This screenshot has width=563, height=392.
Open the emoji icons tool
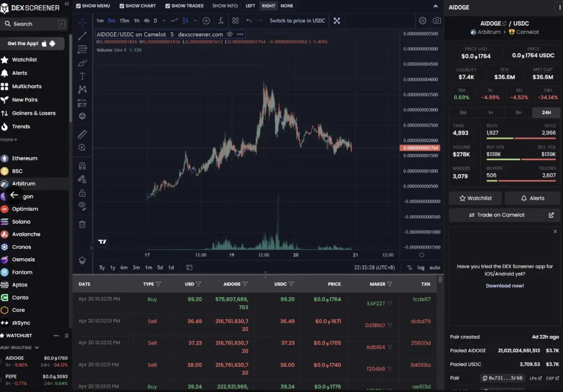pyautogui.click(x=82, y=116)
